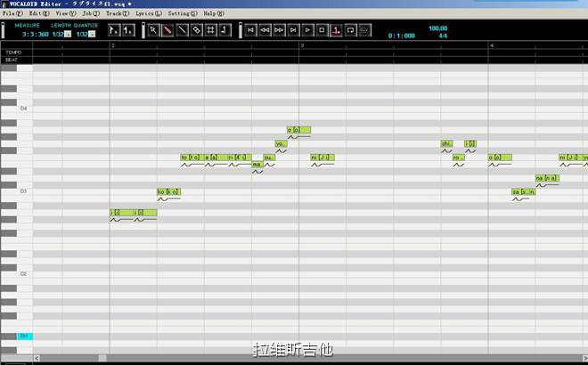This screenshot has height=365, width=588.
Task: Toggle the loop playback button
Action: (x=351, y=30)
